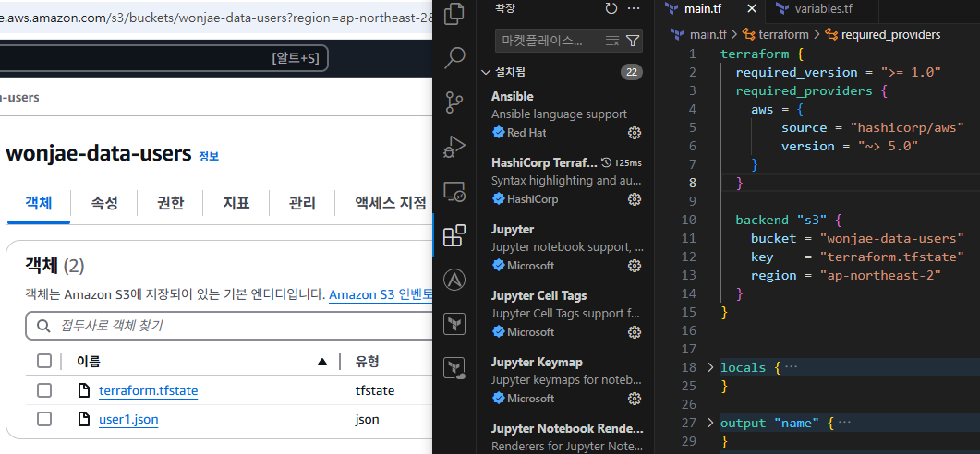Clear the extensions search results

coord(611,41)
